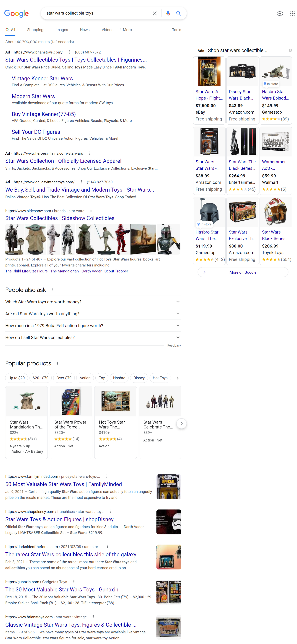Clear the search box with the X icon
This screenshot has height=644, width=297.
pos(155,13)
